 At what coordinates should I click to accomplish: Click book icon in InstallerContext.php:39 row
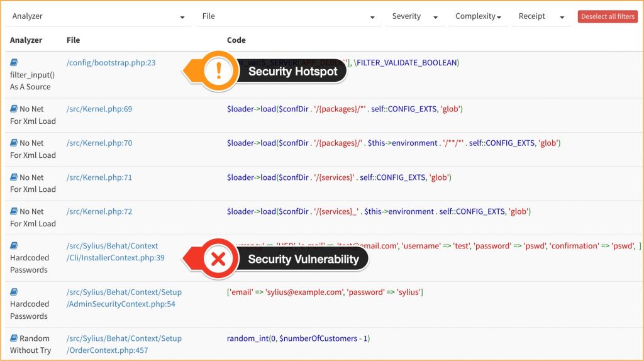coord(14,246)
